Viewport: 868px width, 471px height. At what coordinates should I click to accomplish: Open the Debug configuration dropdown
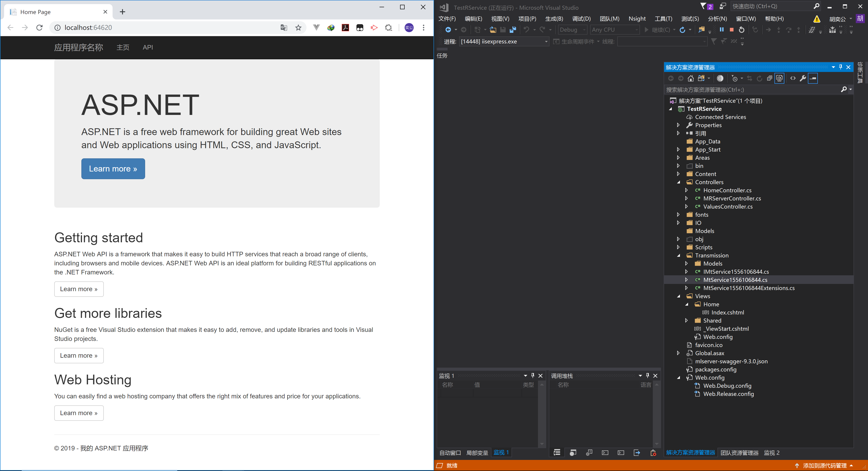tap(572, 30)
